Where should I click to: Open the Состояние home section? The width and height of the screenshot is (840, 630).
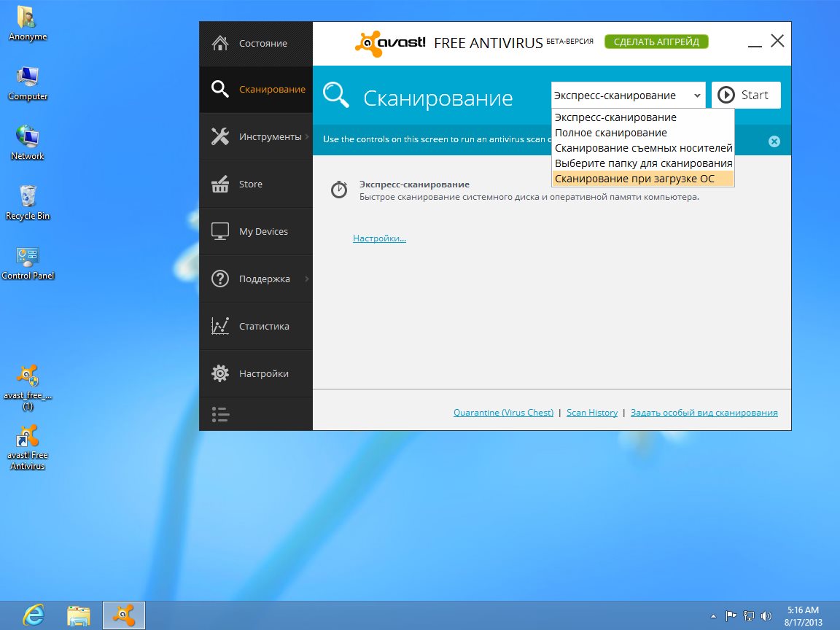click(255, 44)
